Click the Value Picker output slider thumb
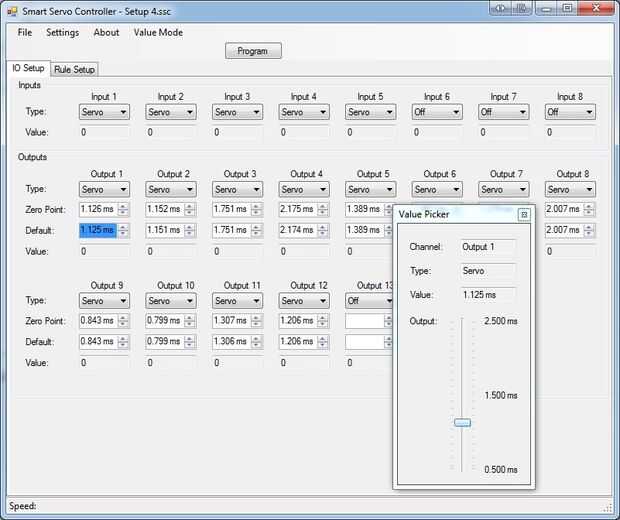 click(462, 423)
